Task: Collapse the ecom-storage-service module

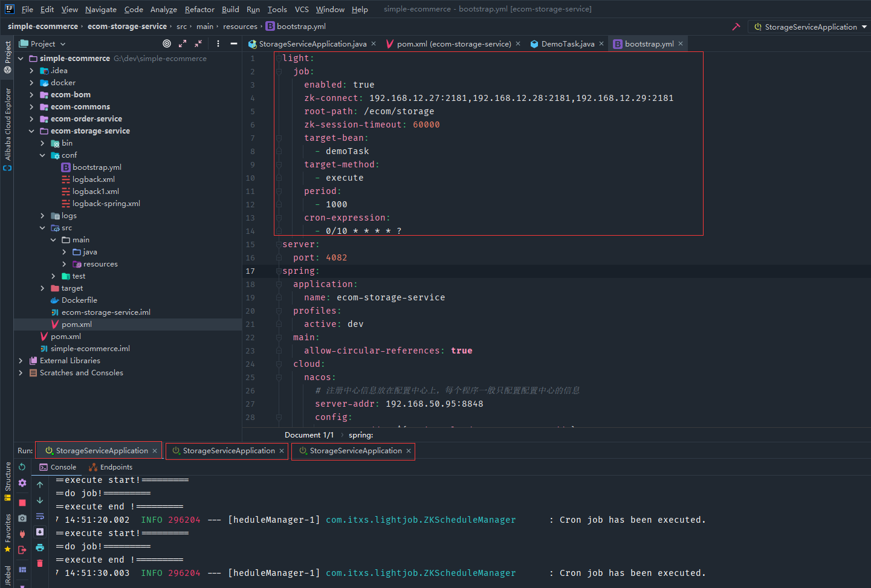Action: point(31,131)
